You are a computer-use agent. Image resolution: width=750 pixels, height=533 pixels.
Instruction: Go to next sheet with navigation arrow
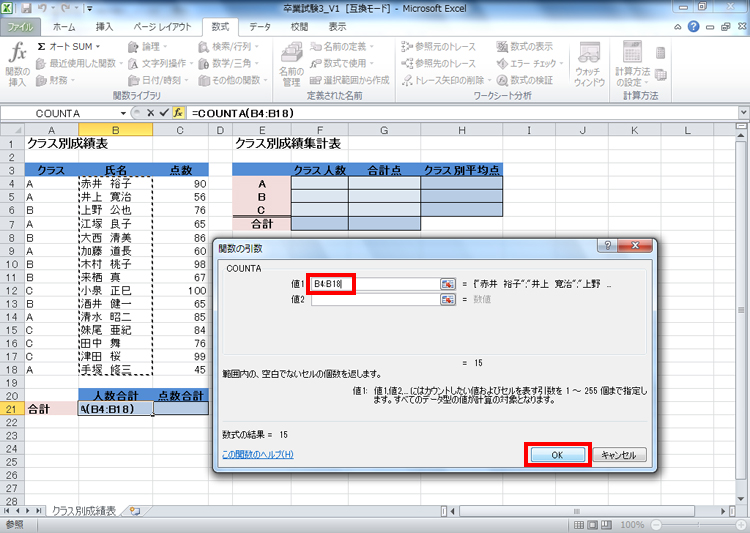(28, 511)
